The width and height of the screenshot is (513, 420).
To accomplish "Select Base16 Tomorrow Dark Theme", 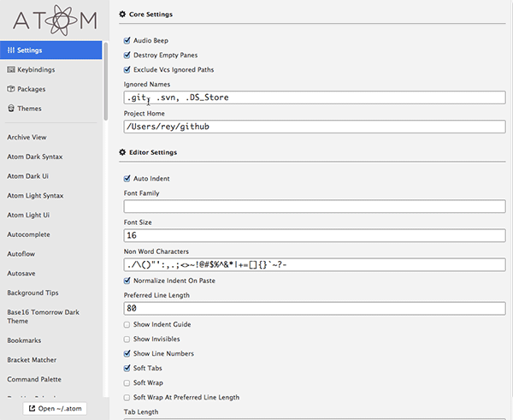I will (44, 316).
